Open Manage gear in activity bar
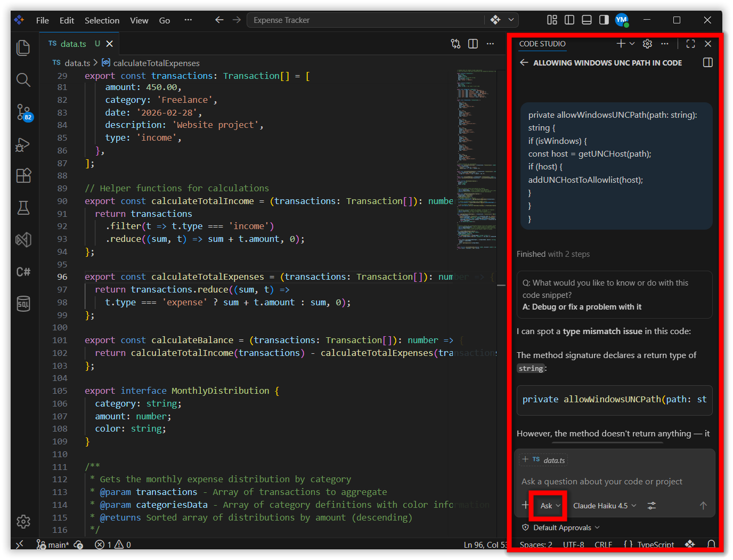 coord(23,522)
